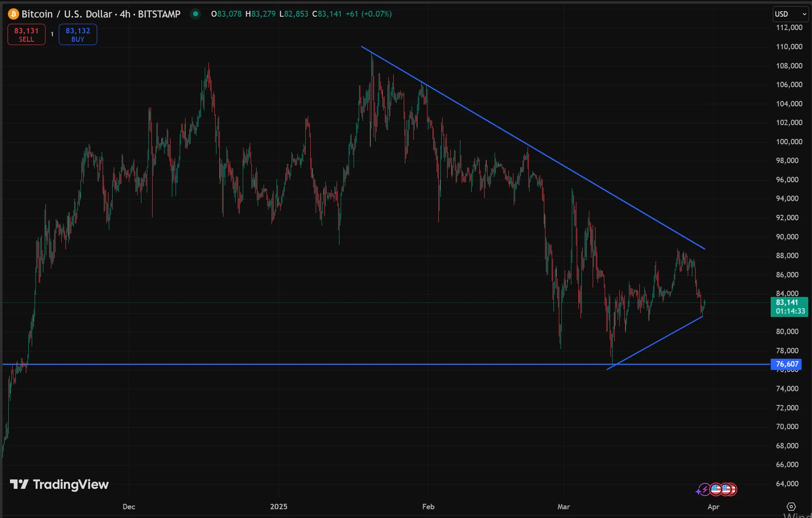This screenshot has width=812, height=518.
Task: Click the Dec label on the time axis
Action: pyautogui.click(x=129, y=506)
